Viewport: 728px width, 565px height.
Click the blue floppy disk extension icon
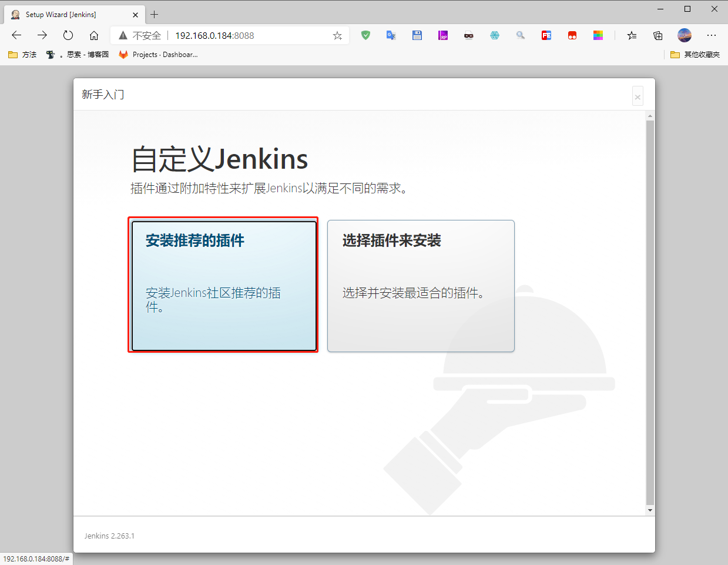417,35
